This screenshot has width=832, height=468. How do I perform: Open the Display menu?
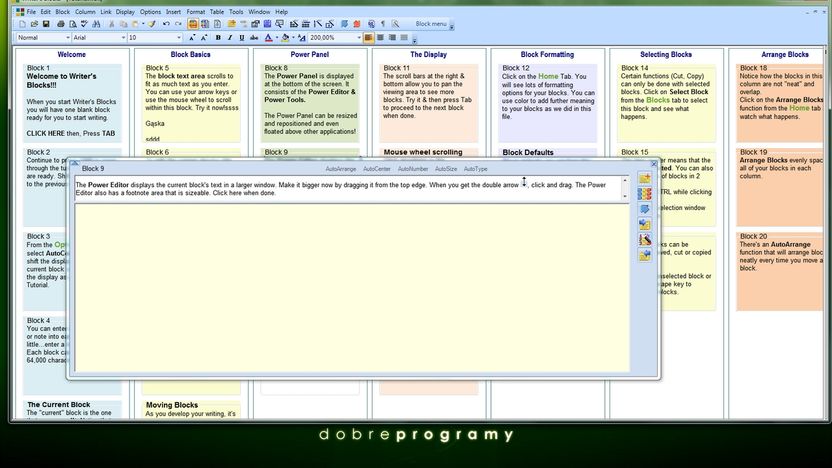(x=125, y=12)
